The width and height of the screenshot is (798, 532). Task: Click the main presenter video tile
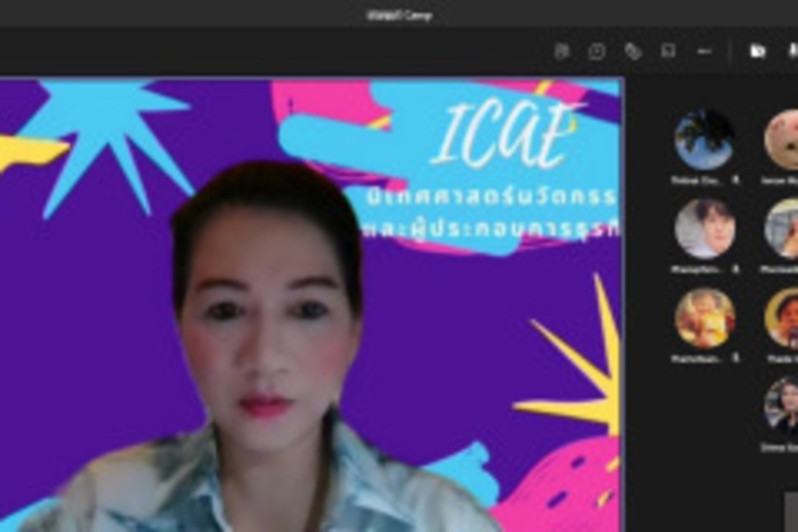pyautogui.click(x=311, y=304)
